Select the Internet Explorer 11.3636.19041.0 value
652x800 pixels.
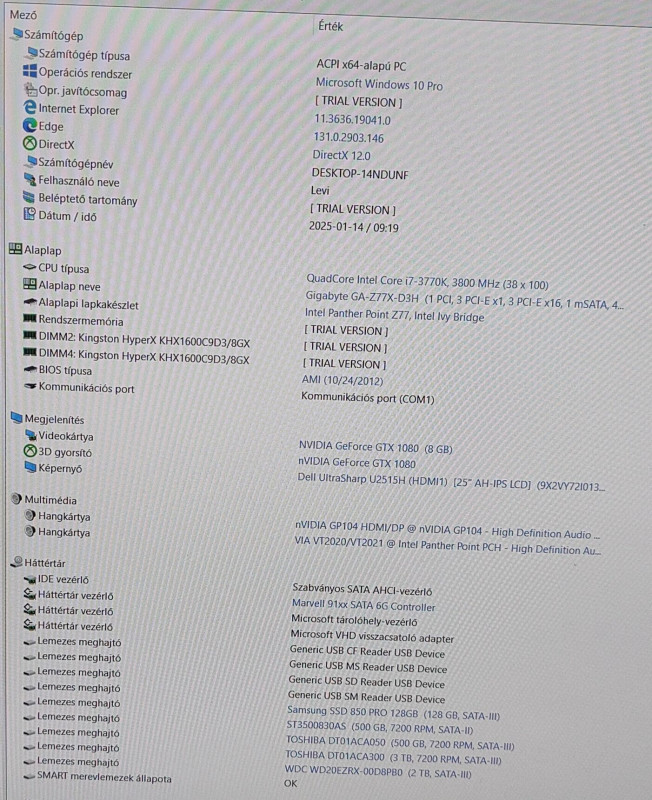click(x=352, y=119)
